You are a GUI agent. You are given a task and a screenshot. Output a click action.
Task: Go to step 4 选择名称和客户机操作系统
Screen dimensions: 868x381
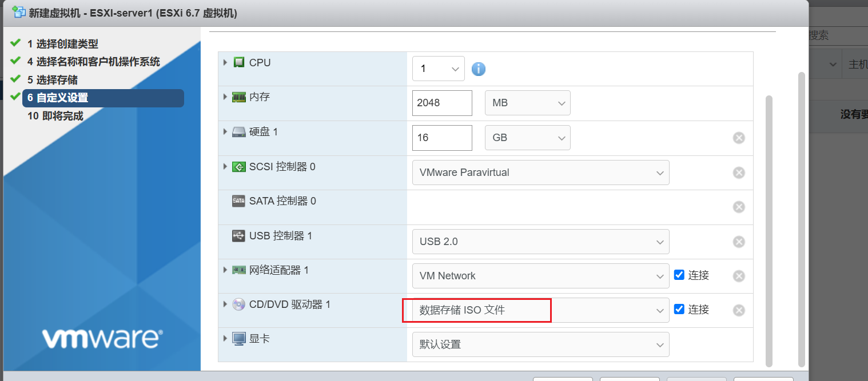coord(94,62)
